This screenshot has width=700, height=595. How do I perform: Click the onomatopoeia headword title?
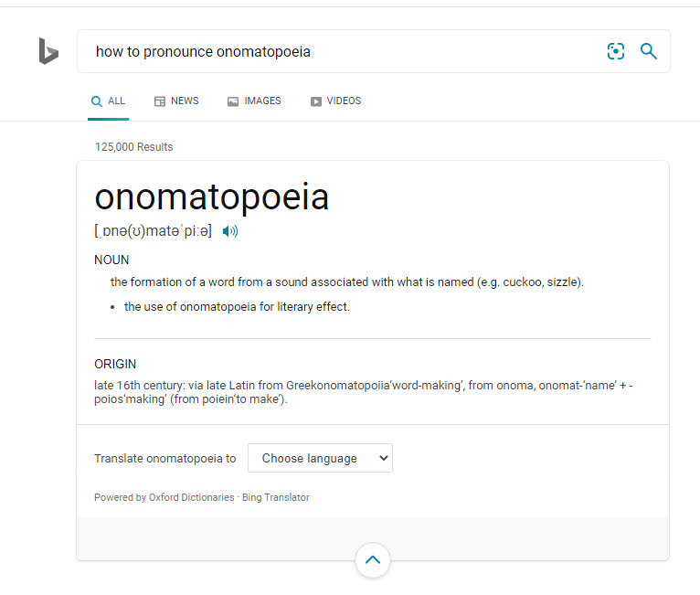pos(211,197)
